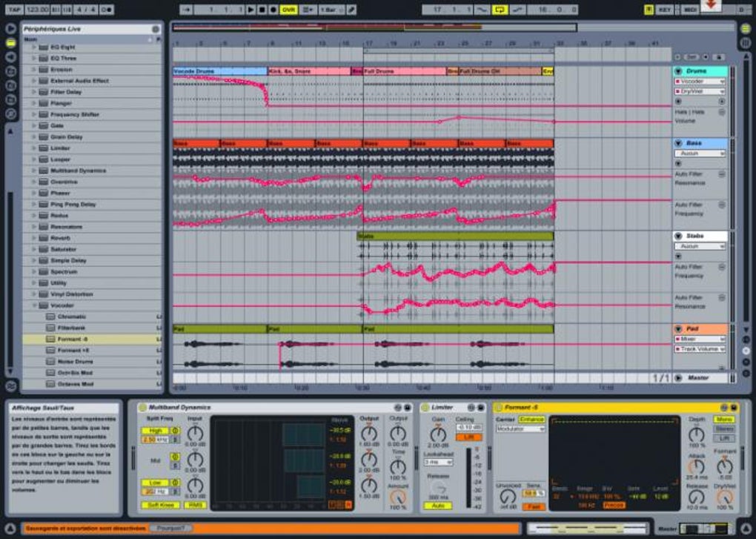This screenshot has width=756, height=539.
Task: Select the Noise Drums preset
Action: (92, 362)
